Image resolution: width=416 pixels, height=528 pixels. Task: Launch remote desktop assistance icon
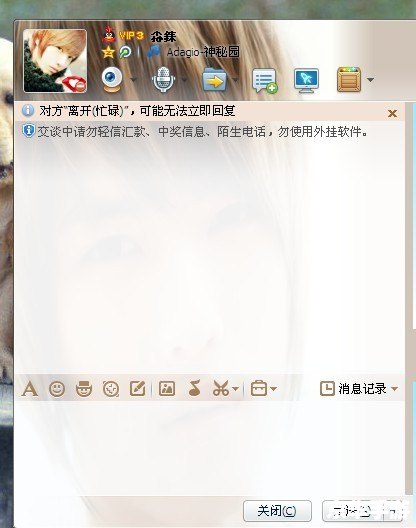[306, 80]
